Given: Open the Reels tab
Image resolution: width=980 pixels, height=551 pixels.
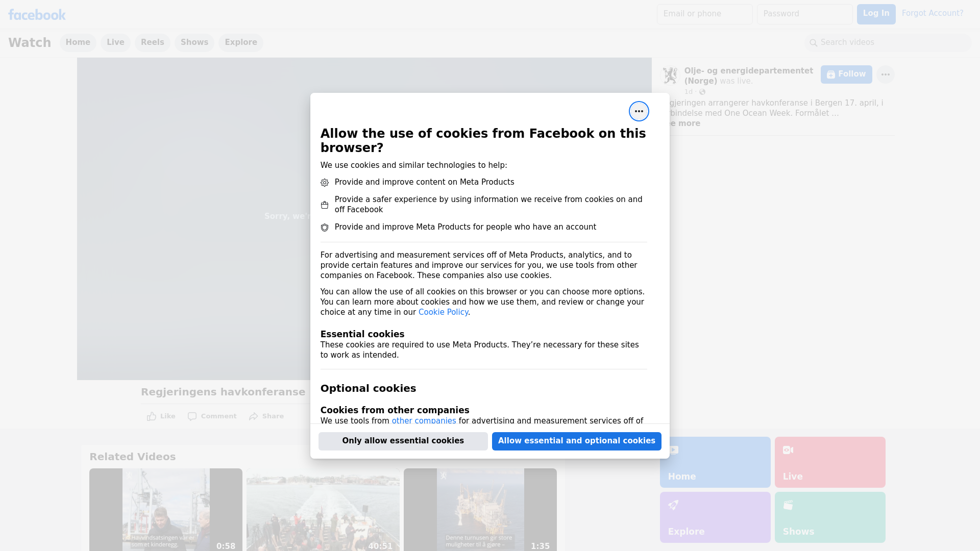Looking at the screenshot, I should 153,42.
